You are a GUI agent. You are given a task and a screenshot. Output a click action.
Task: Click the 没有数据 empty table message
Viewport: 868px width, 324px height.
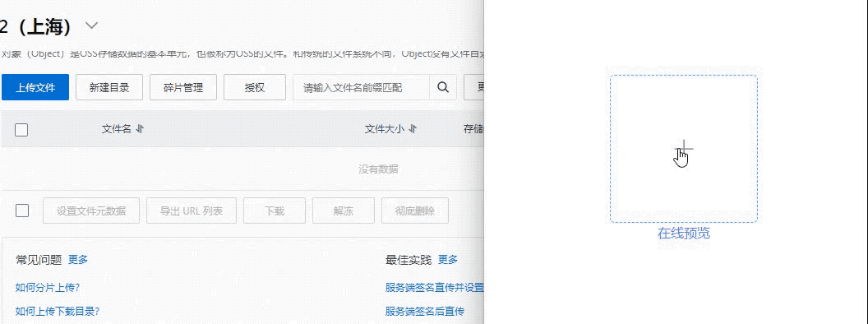[378, 169]
